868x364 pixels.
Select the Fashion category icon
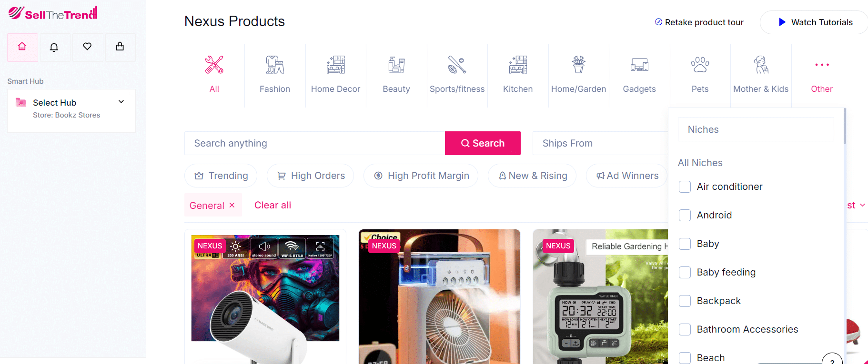point(275,65)
